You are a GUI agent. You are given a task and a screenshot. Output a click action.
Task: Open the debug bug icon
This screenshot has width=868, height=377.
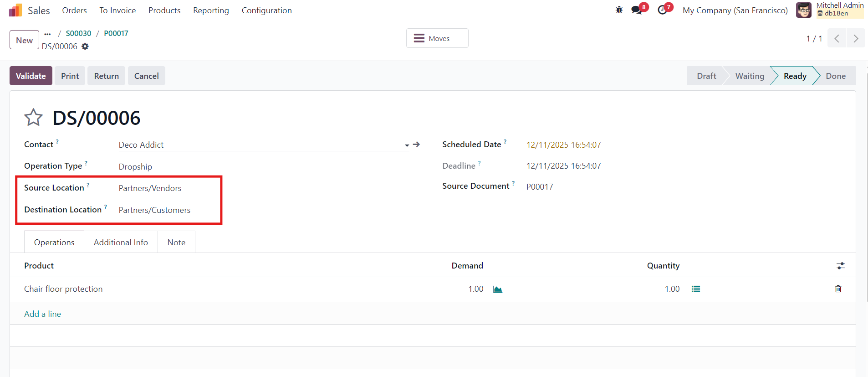[619, 10]
